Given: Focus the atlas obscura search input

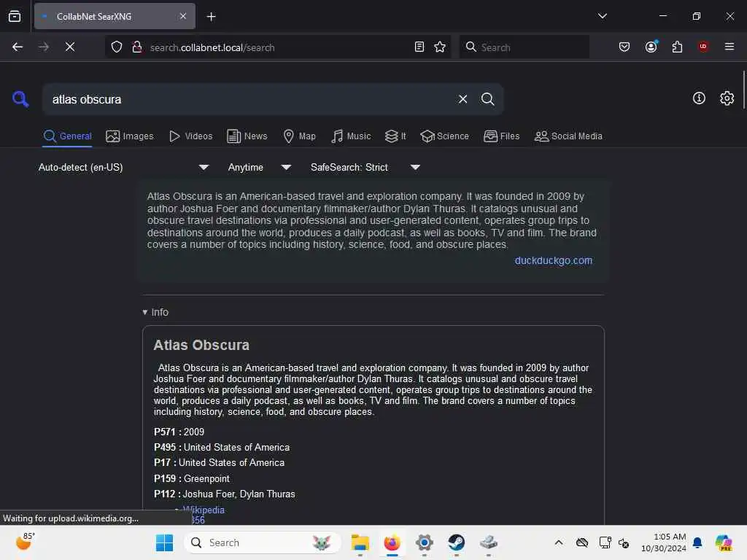Looking at the screenshot, I should pos(250,99).
